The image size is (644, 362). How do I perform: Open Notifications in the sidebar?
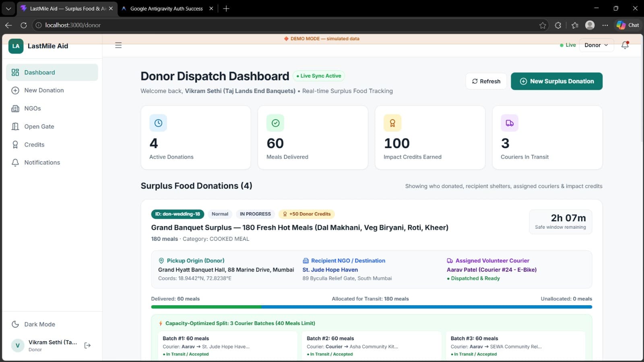click(x=52, y=162)
